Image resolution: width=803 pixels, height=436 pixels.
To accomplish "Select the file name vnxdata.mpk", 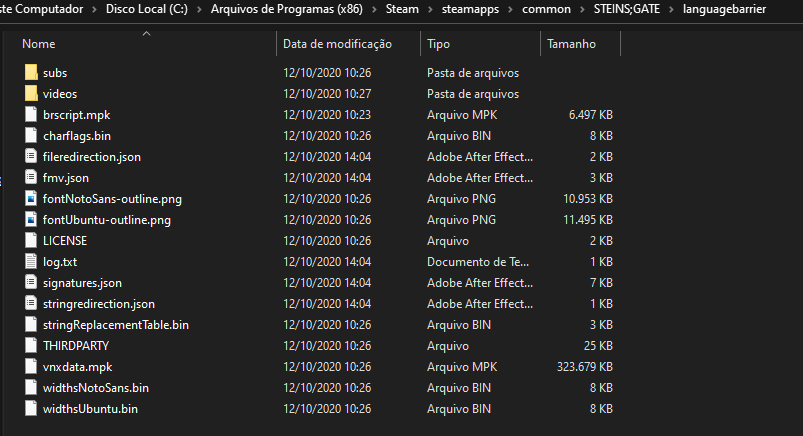I will (77, 367).
